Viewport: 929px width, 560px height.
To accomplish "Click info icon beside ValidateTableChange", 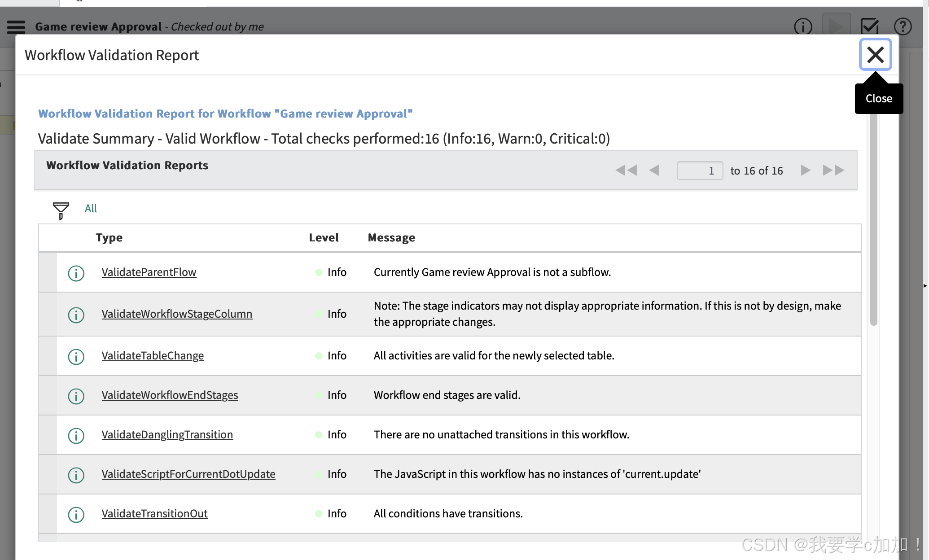I will (x=76, y=357).
